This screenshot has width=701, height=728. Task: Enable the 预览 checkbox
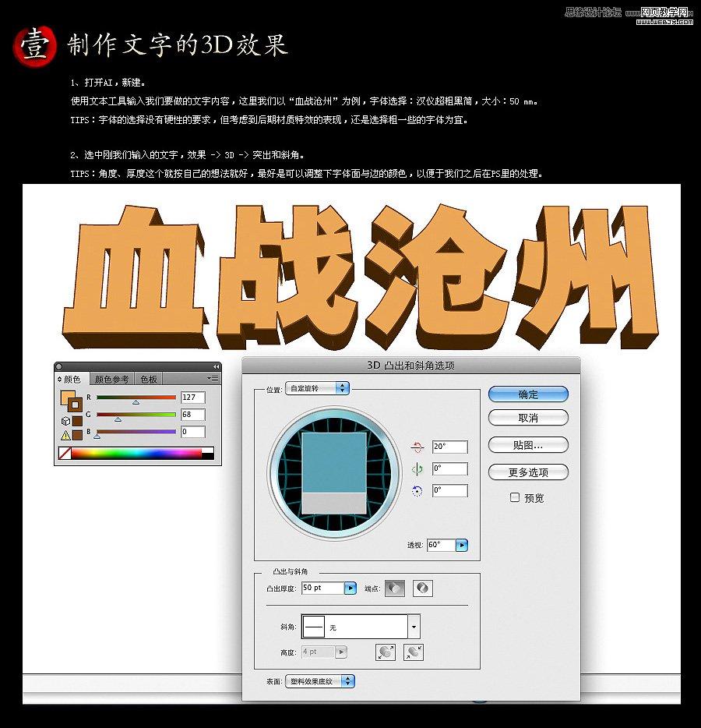point(515,498)
